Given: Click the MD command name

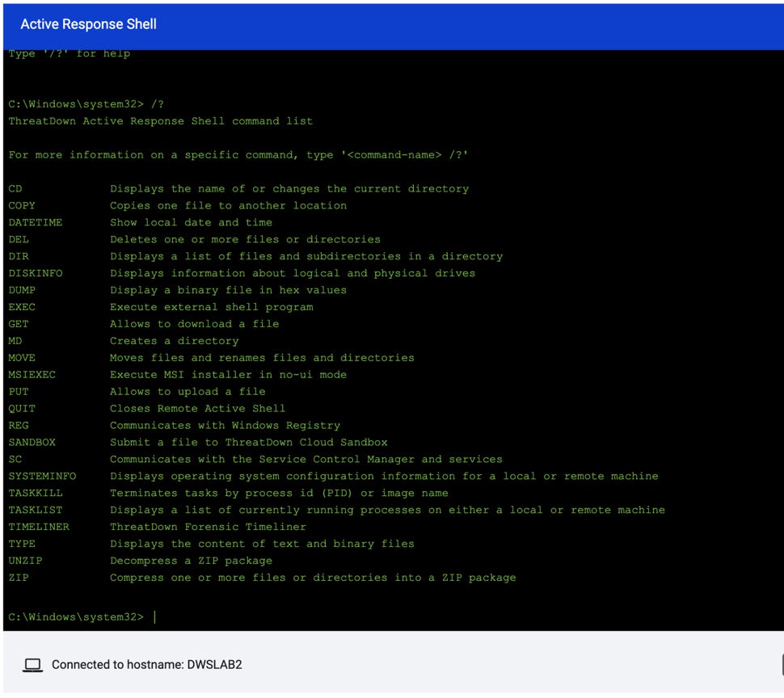Looking at the screenshot, I should pos(15,341).
